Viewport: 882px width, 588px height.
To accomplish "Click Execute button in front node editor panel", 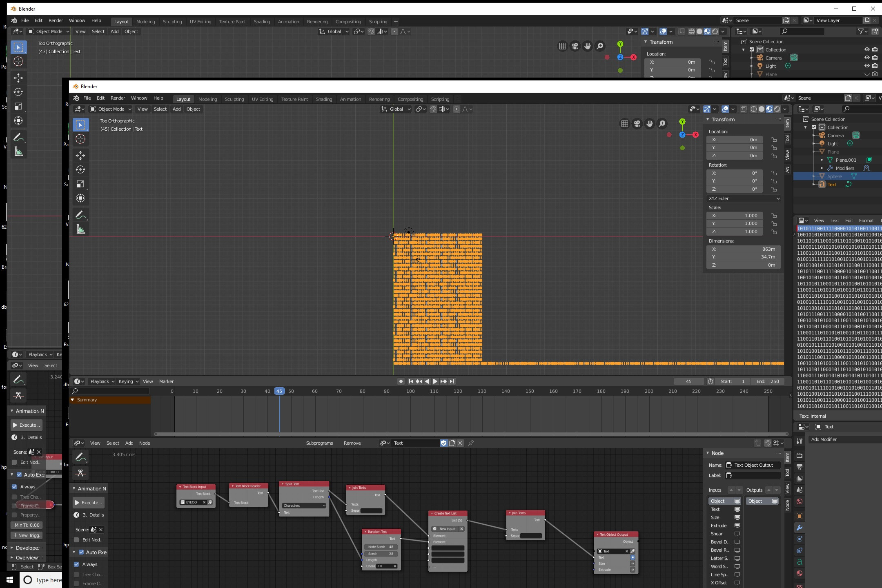I will 89,503.
